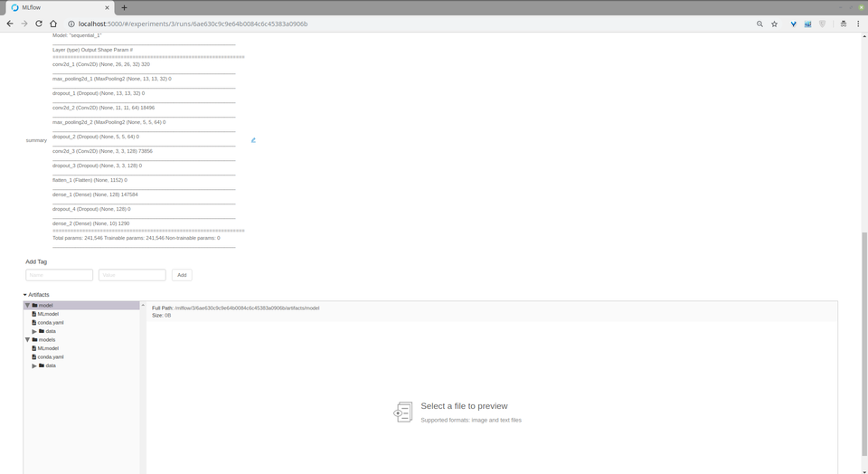The width and height of the screenshot is (868, 474).
Task: Click the 'Add Tag' heading
Action: [36, 261]
